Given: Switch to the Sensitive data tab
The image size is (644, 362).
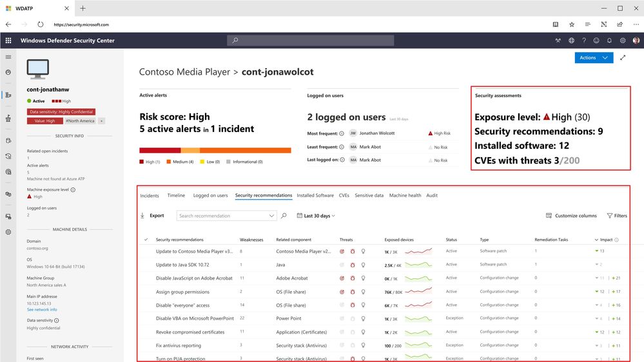Looking at the screenshot, I should coord(369,195).
